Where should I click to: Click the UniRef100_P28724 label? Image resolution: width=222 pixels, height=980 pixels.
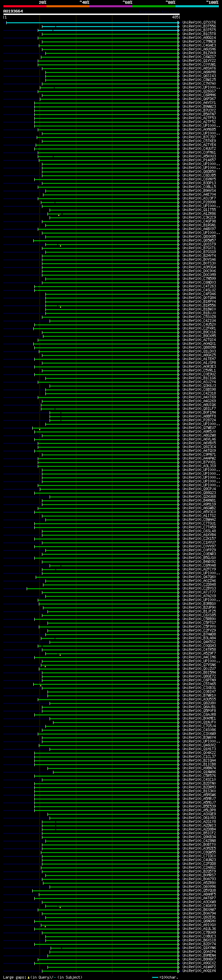pos(199,420)
